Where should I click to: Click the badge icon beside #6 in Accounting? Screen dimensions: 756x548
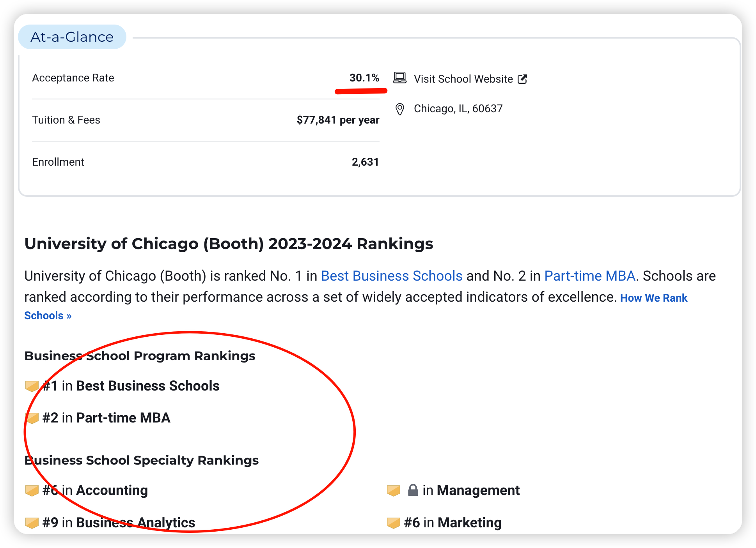click(x=32, y=491)
